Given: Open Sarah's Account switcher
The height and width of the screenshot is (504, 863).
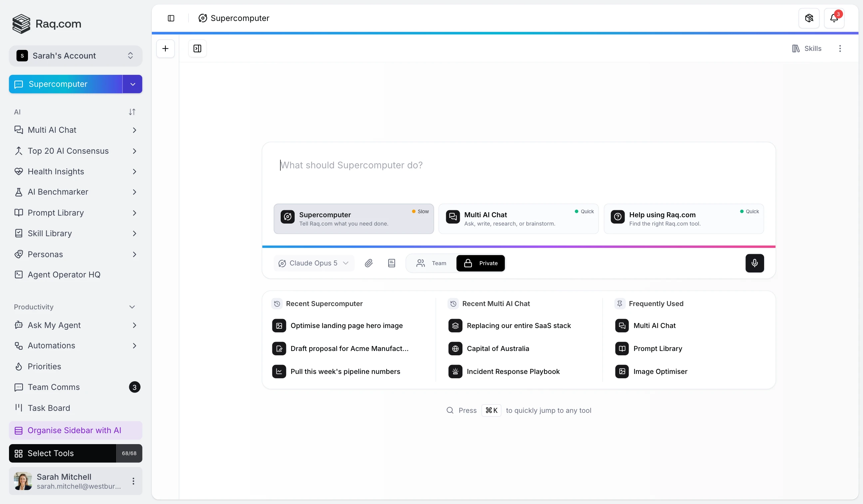Looking at the screenshot, I should 75,56.
